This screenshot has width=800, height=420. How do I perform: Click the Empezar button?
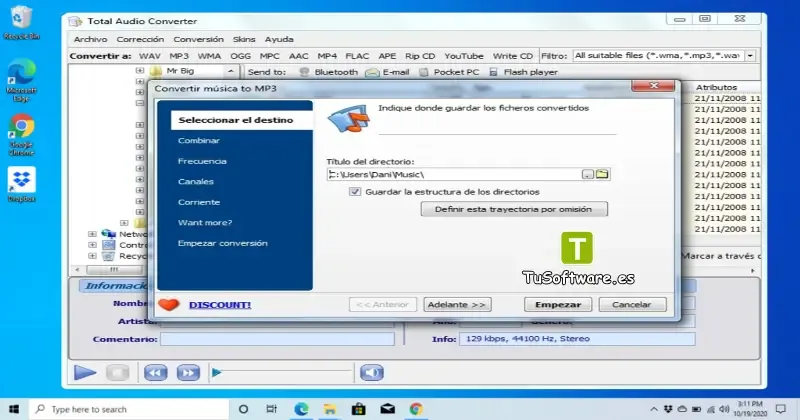point(558,305)
